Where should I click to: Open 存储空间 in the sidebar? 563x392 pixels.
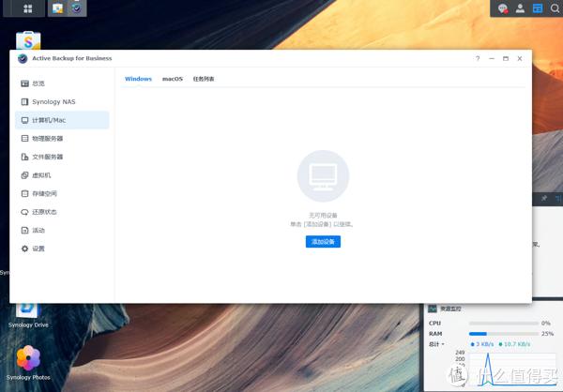62,193
